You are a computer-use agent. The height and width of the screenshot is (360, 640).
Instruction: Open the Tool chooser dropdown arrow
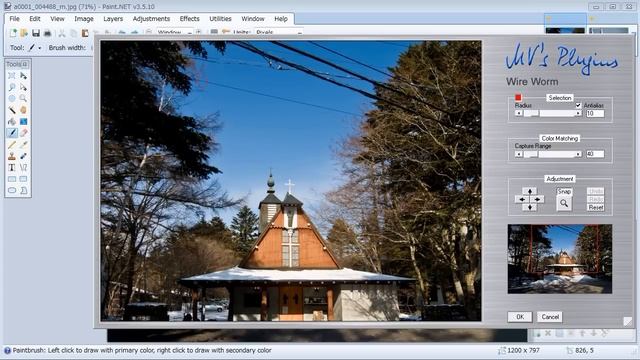(x=40, y=48)
